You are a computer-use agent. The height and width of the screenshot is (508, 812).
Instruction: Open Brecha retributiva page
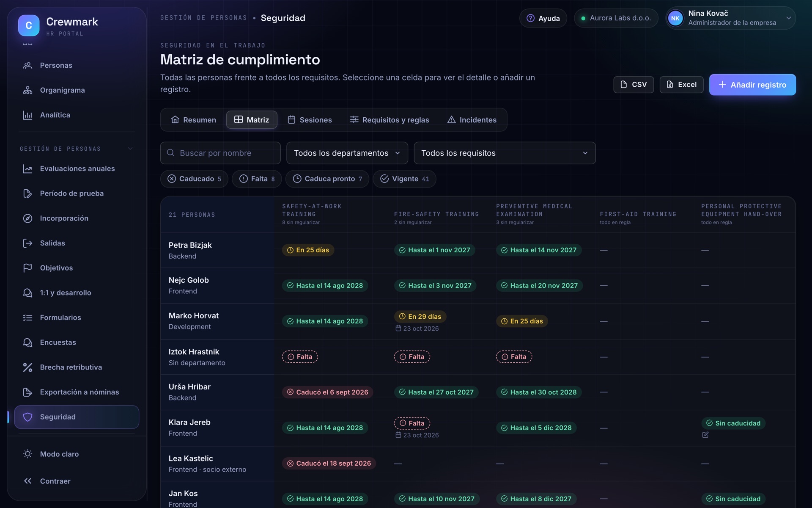[x=77, y=367]
